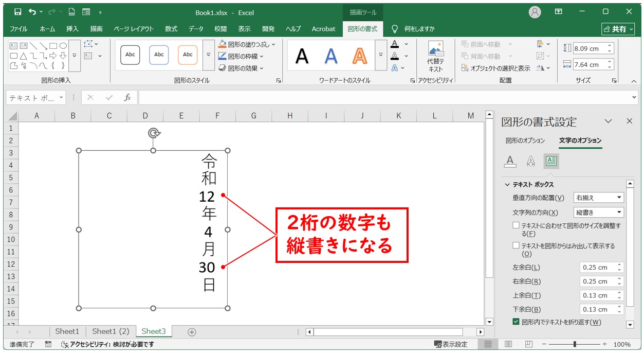
Task: Click the text outline A icon in ribbon
Action: pos(394,56)
